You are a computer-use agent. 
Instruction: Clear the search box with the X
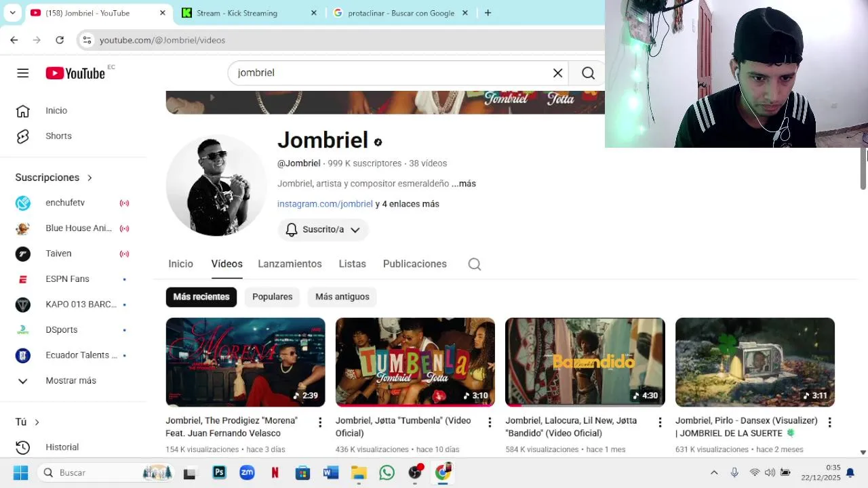coord(557,73)
